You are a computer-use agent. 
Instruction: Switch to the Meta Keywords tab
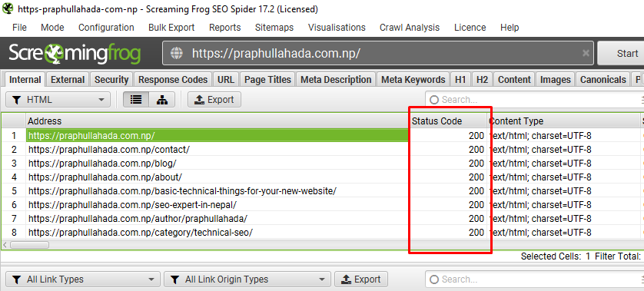[413, 80]
